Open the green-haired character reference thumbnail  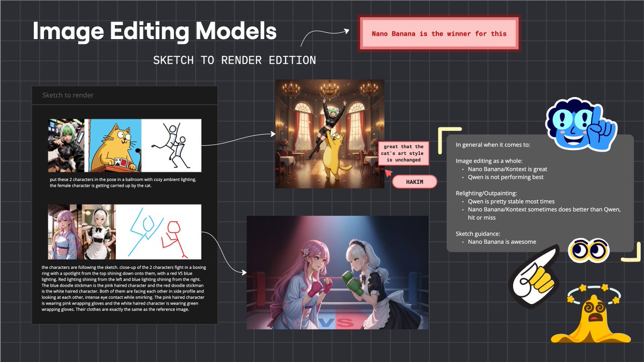[66, 145]
